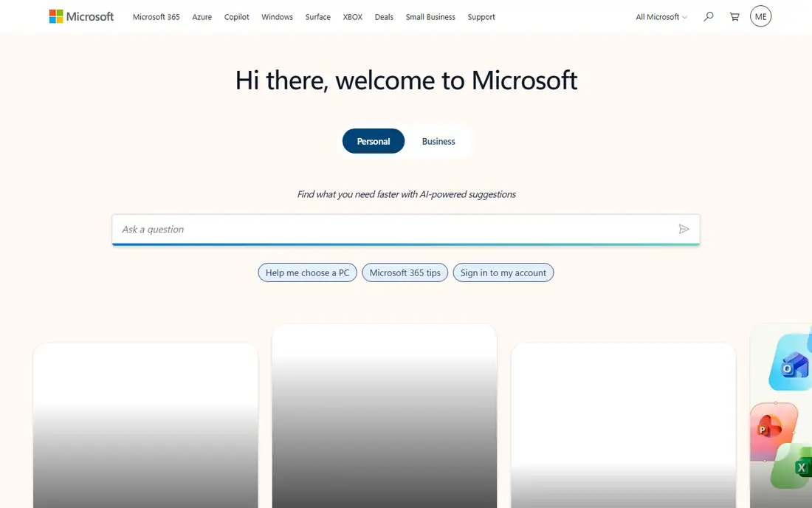The width and height of the screenshot is (812, 508).
Task: Choose Microsoft 365 tips suggestion
Action: click(405, 272)
